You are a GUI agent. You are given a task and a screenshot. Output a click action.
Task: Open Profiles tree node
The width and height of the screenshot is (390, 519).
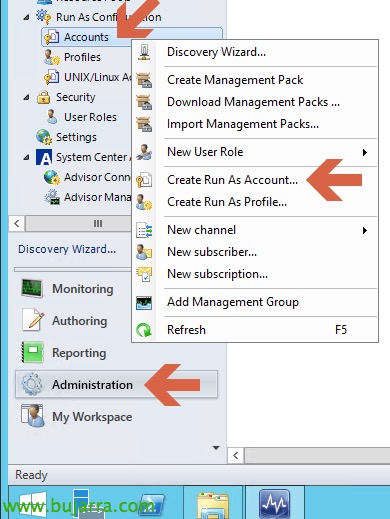(82, 57)
